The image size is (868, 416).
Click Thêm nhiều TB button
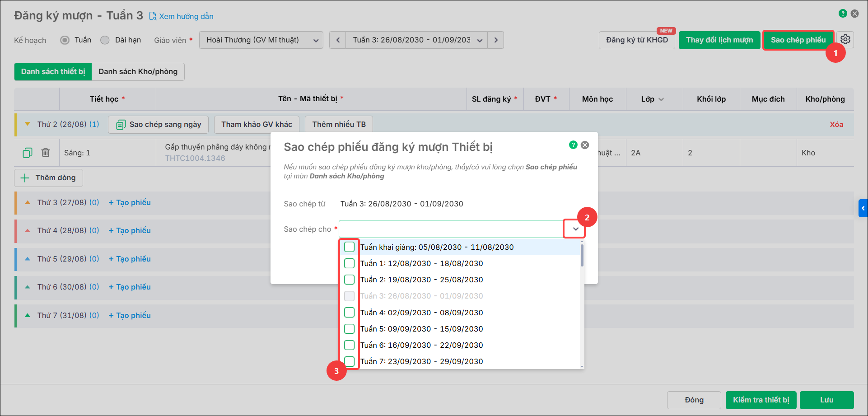(x=339, y=124)
